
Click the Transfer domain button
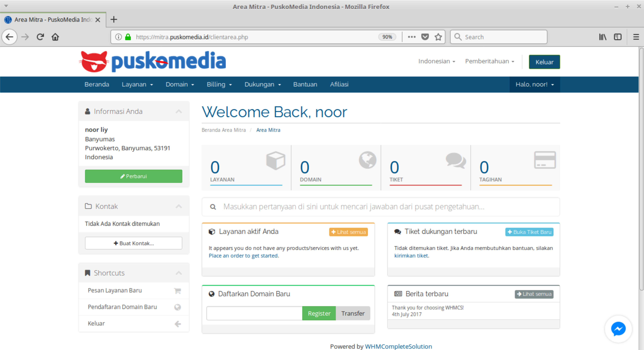pos(353,313)
